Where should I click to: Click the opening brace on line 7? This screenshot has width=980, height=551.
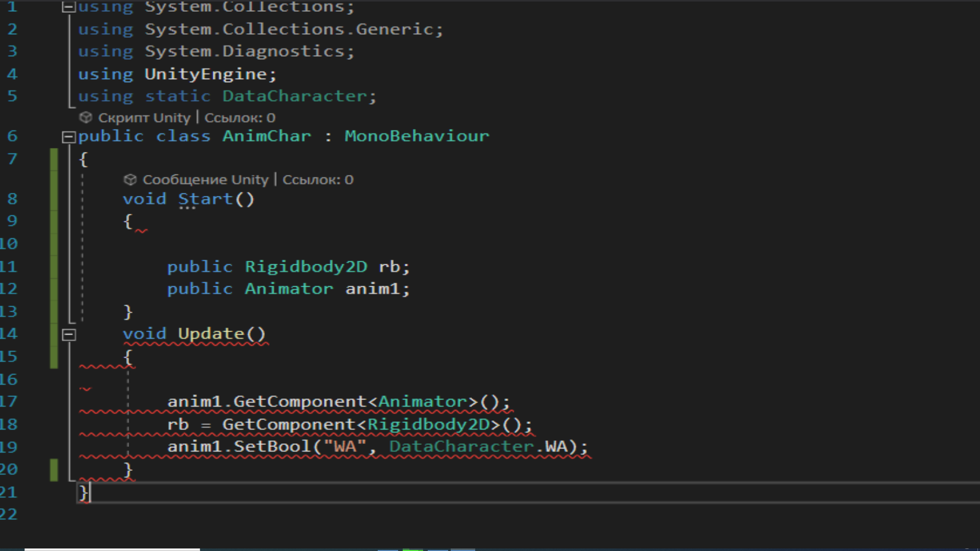point(83,160)
